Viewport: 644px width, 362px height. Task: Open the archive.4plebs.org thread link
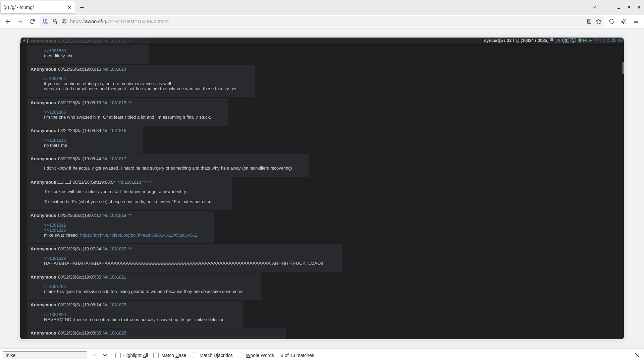139,235
